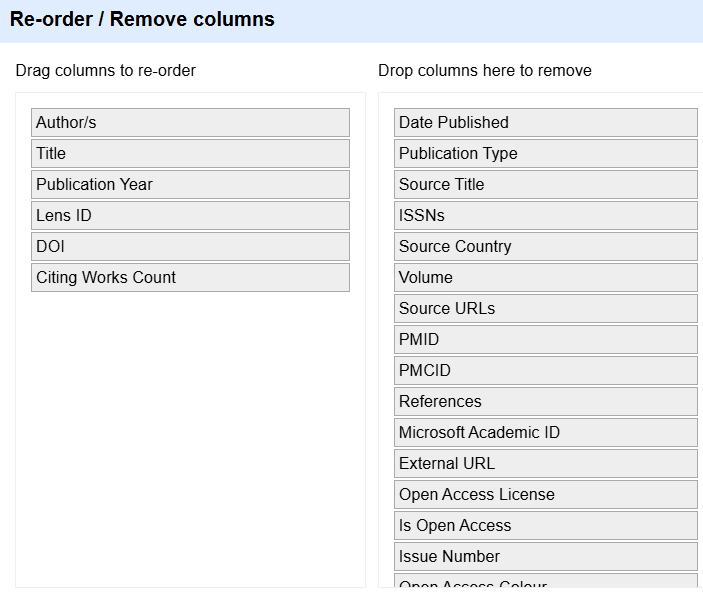
Task: Click the References column item
Action: coord(545,402)
